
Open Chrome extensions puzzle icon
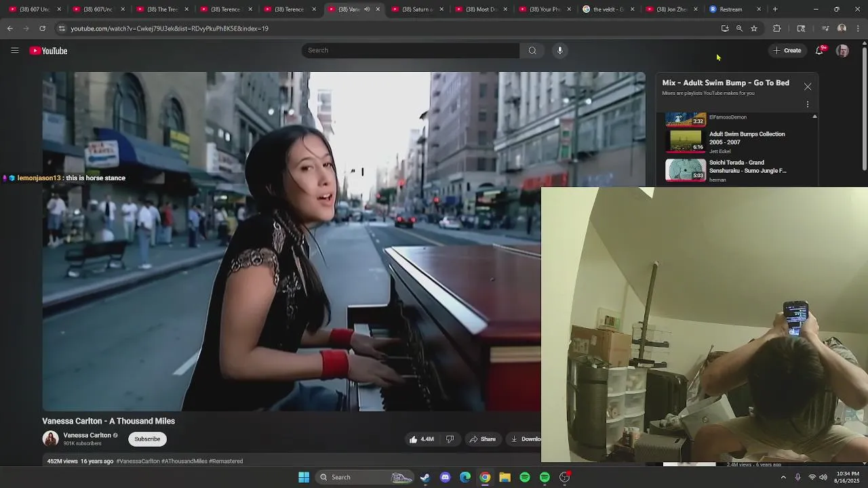click(x=777, y=28)
